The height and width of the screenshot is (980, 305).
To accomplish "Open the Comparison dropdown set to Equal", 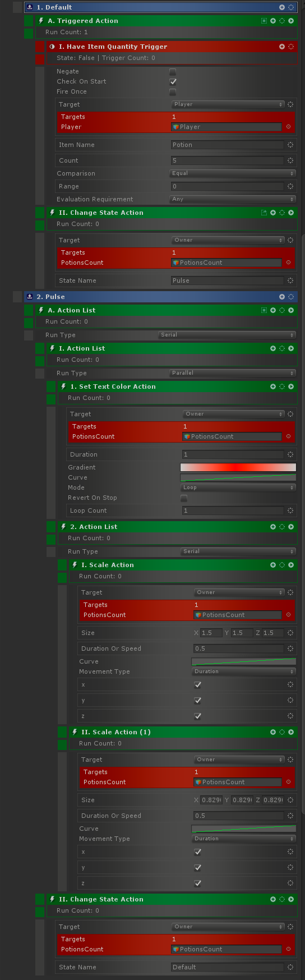I will click(233, 173).
